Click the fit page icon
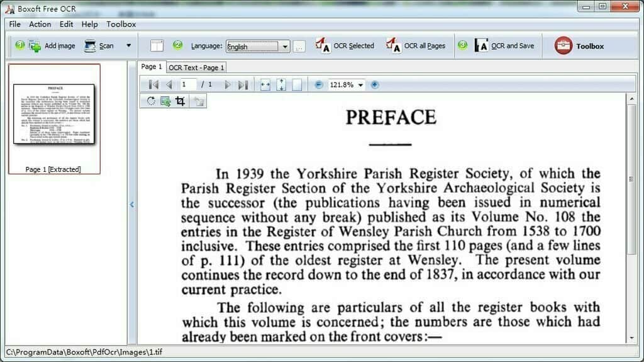 coord(297,85)
